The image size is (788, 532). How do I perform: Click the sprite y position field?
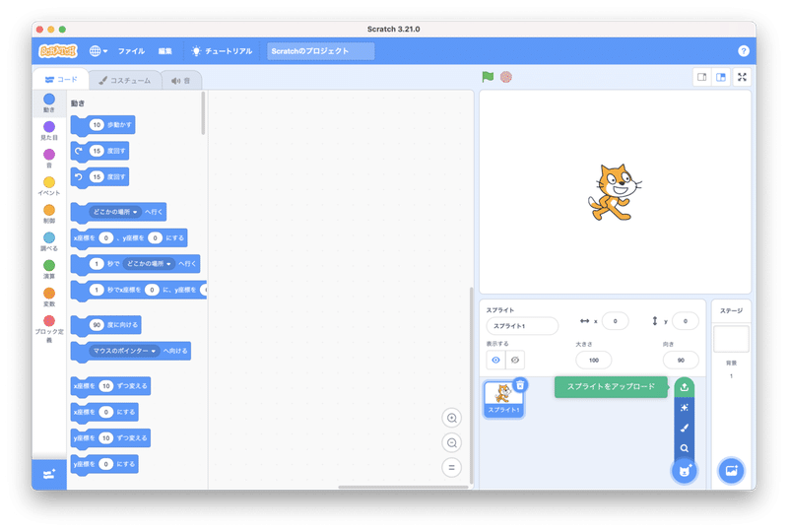685,321
